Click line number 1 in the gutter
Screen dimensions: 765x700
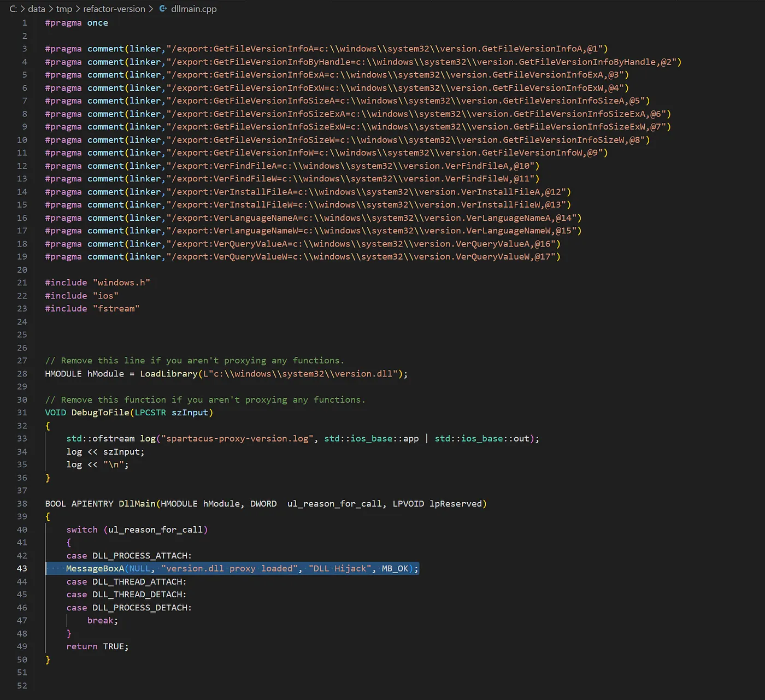(24, 22)
